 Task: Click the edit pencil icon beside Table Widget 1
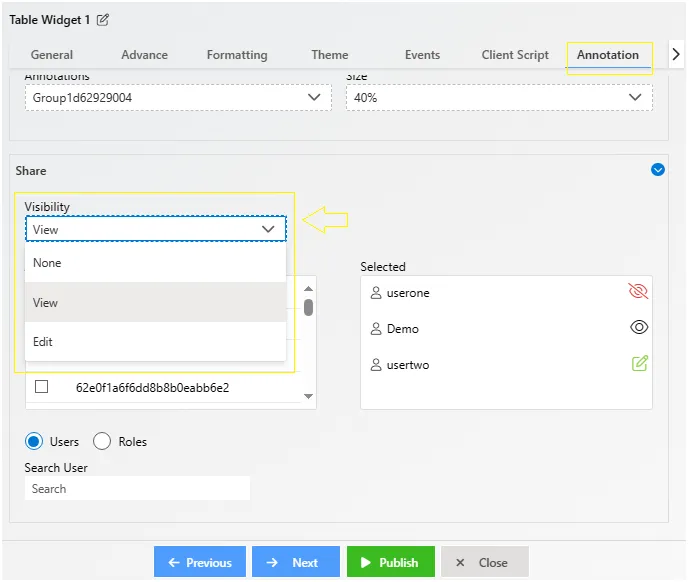103,20
